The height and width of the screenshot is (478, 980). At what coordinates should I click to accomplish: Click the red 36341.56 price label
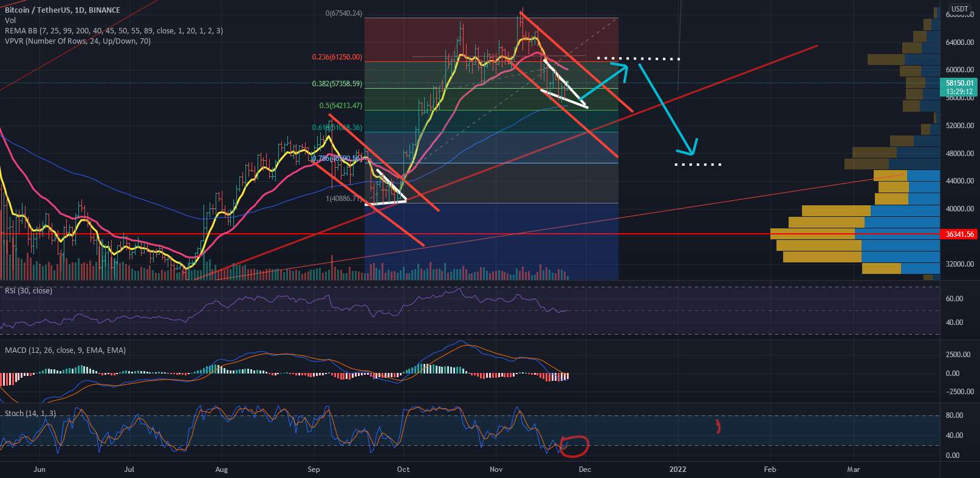959,234
